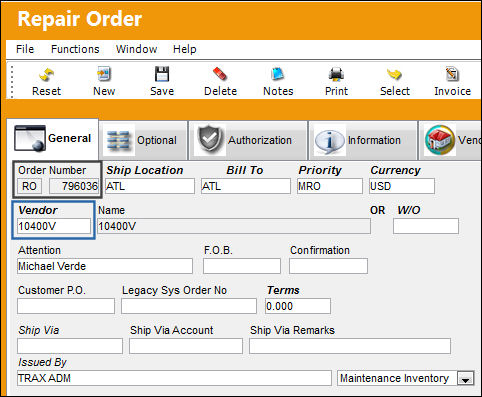Print the repair order
Image resolution: width=482 pixels, height=397 pixels.
[336, 74]
